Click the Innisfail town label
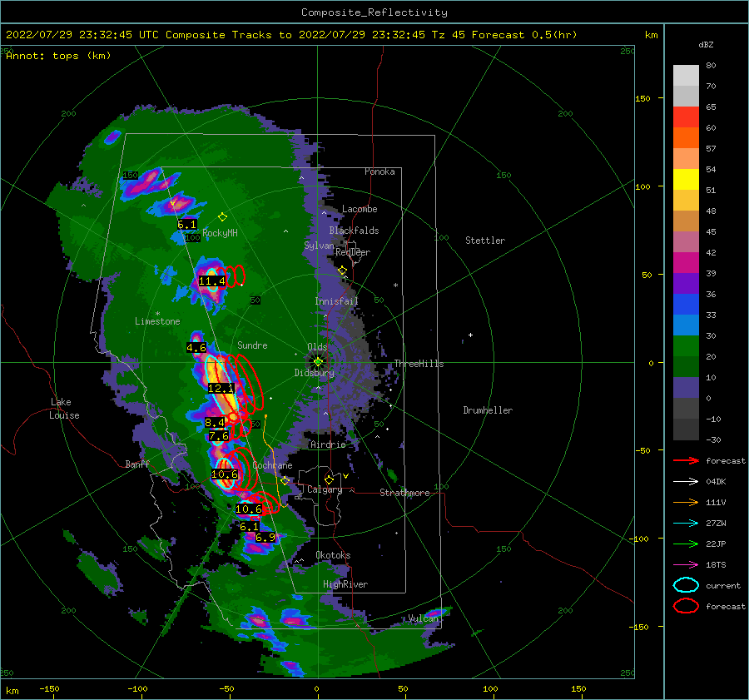This screenshot has width=749, height=700. 336,301
